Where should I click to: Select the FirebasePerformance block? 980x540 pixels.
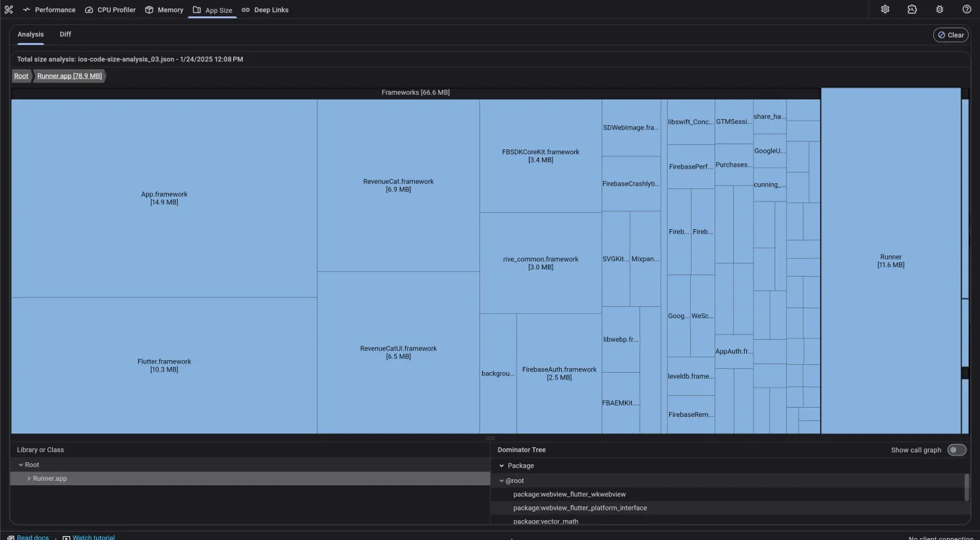[691, 167]
